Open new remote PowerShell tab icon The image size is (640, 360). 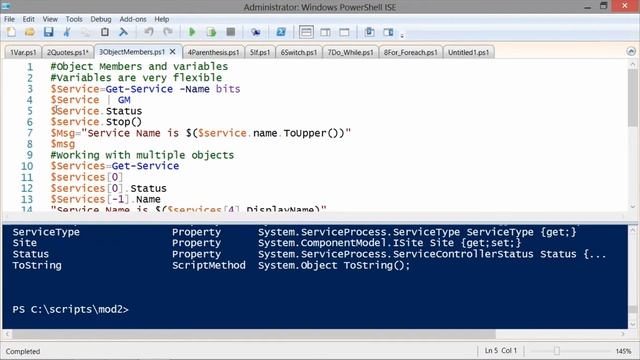click(x=256, y=32)
